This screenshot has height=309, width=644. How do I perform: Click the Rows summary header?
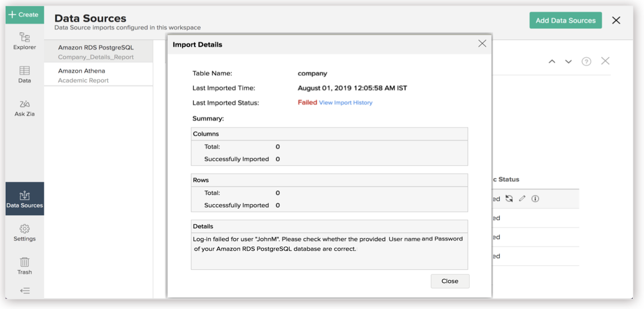(329, 180)
